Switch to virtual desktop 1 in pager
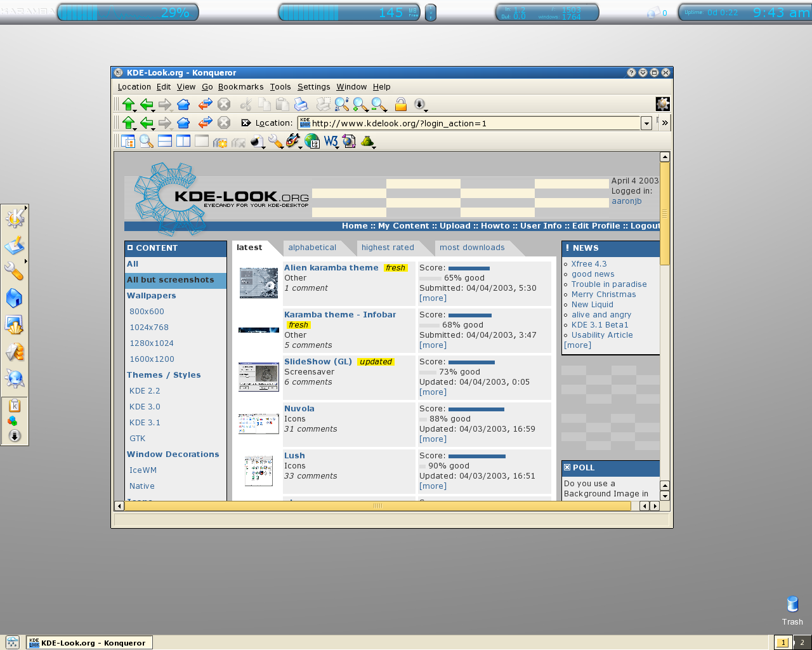This screenshot has height=650, width=812. pos(783,642)
